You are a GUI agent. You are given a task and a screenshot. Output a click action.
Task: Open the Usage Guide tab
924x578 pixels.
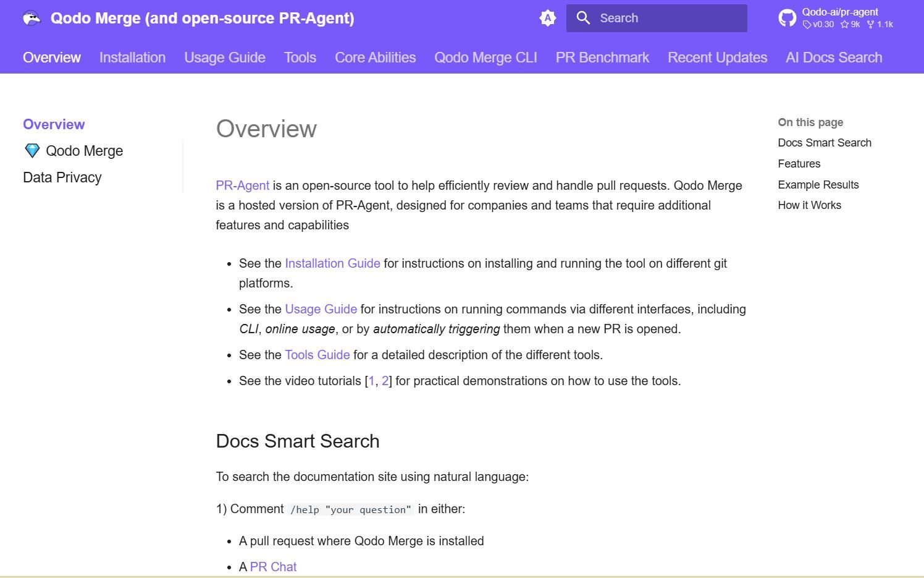[x=225, y=57]
